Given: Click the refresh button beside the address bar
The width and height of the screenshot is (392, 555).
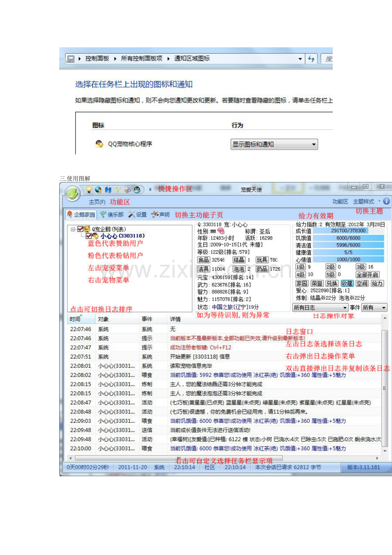Looking at the screenshot, I should (x=311, y=59).
